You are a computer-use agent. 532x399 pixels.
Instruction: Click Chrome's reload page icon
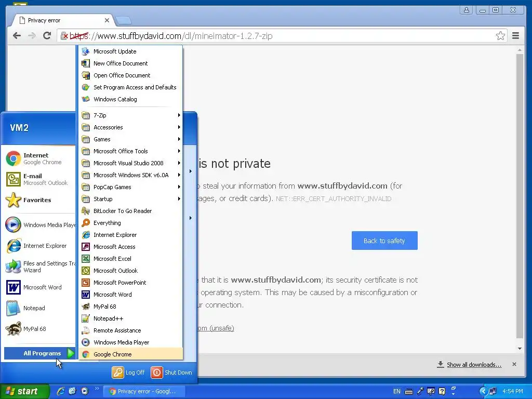pyautogui.click(x=47, y=36)
